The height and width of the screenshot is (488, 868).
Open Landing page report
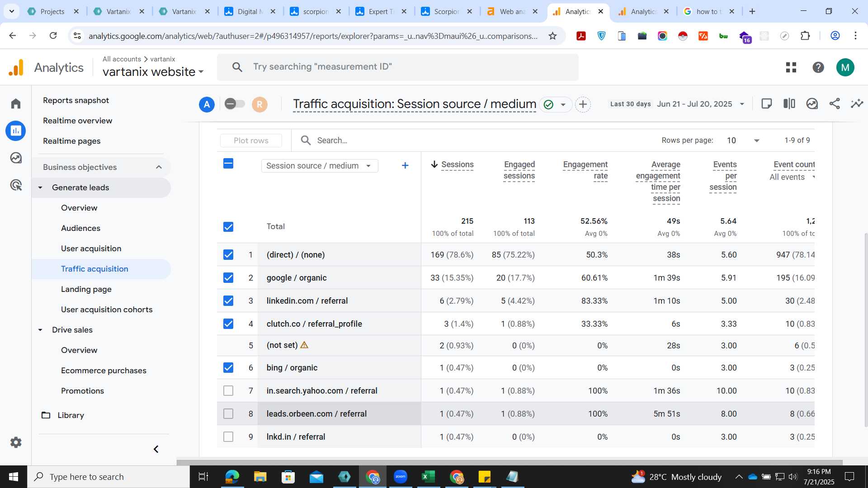[x=86, y=289]
